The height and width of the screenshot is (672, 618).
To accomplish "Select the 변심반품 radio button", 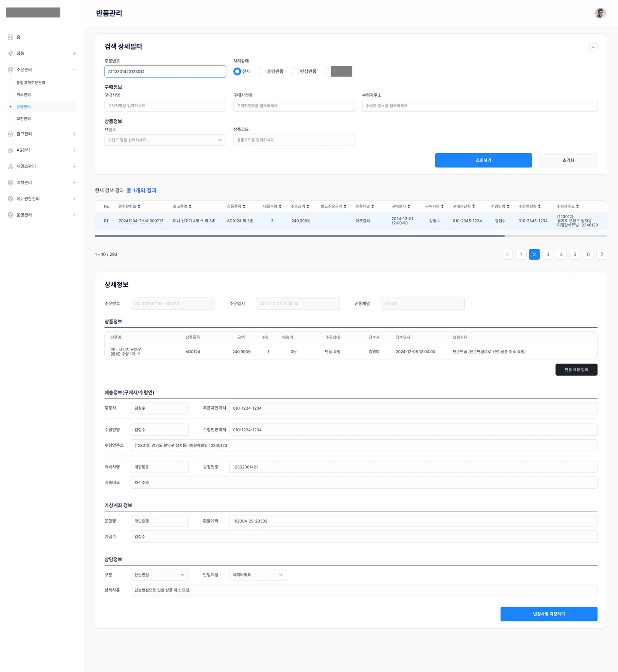I will coord(294,72).
